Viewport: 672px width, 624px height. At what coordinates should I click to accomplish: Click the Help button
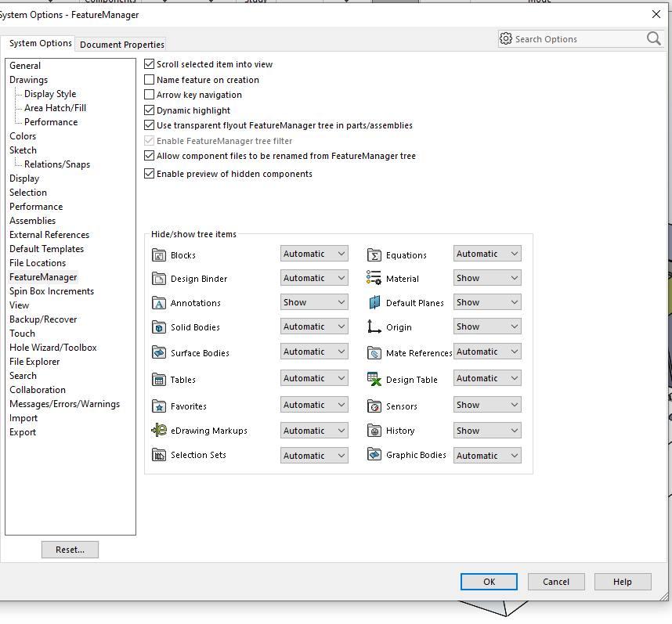623,582
